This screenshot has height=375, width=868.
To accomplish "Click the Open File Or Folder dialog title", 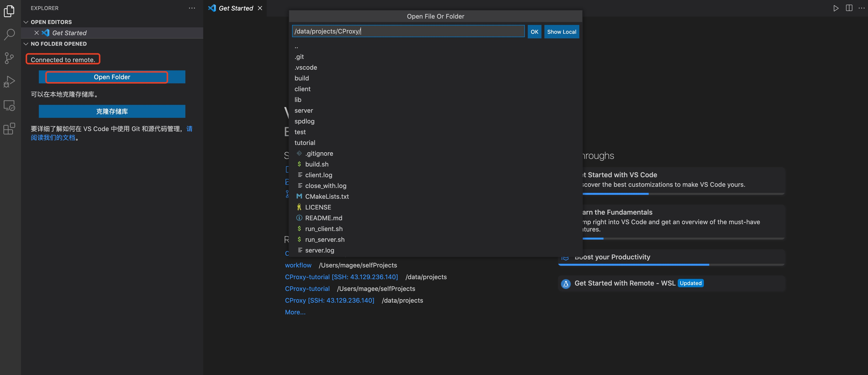I will click(435, 16).
